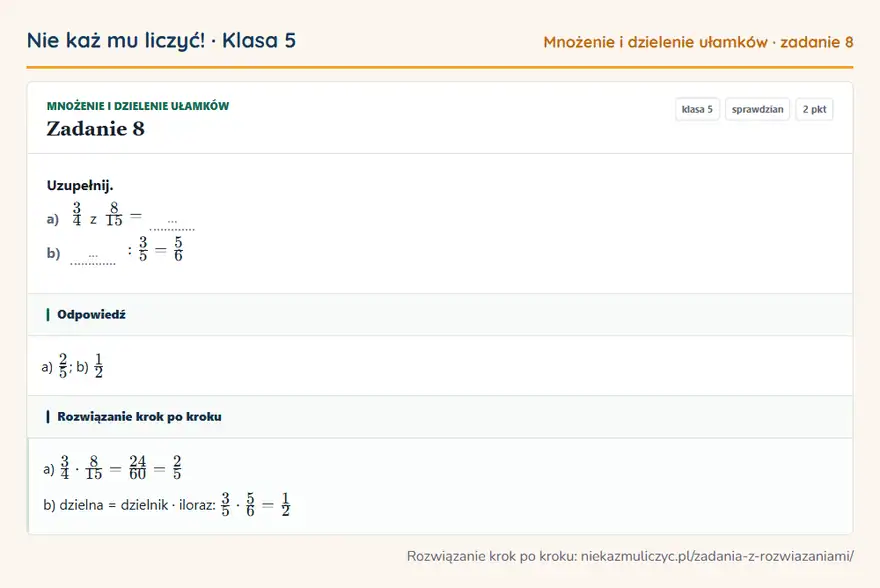880x588 pixels.
Task: Click solution step b) 'dzielna = dzielnik · iloraz'
Action: [167, 504]
